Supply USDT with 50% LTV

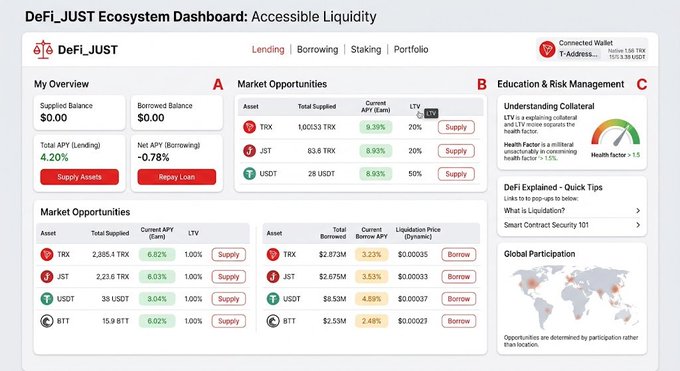[x=456, y=174]
